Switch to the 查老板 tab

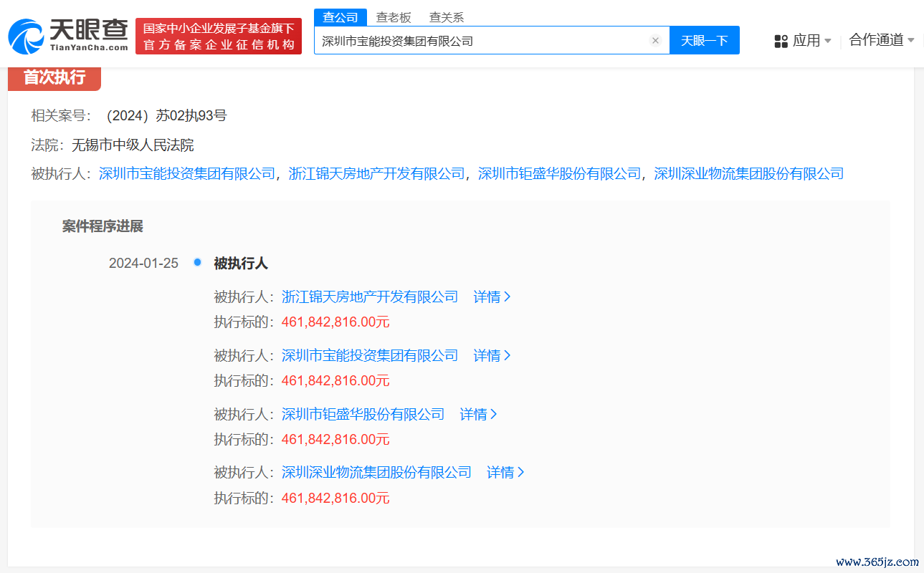pos(394,18)
